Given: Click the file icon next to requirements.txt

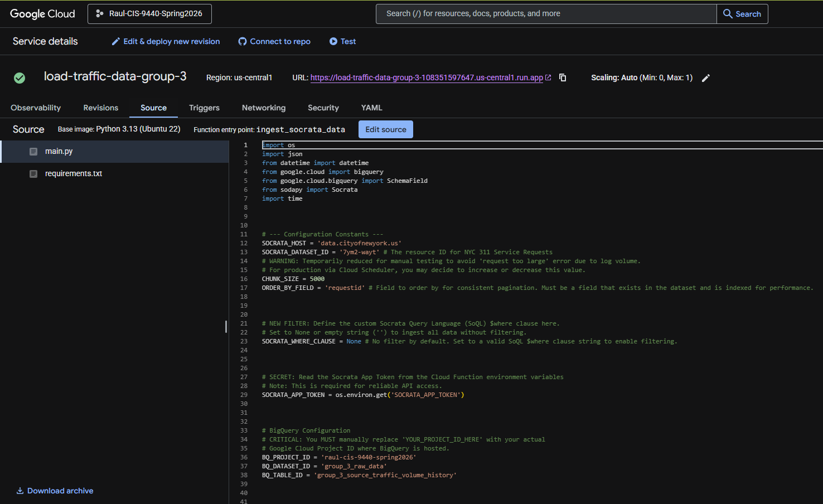Looking at the screenshot, I should [x=33, y=174].
